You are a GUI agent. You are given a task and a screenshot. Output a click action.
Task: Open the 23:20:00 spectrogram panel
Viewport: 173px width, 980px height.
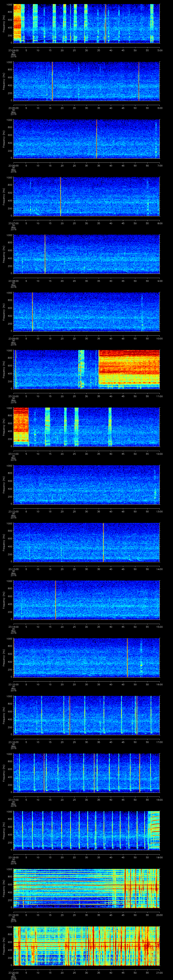pyautogui.click(x=86, y=947)
